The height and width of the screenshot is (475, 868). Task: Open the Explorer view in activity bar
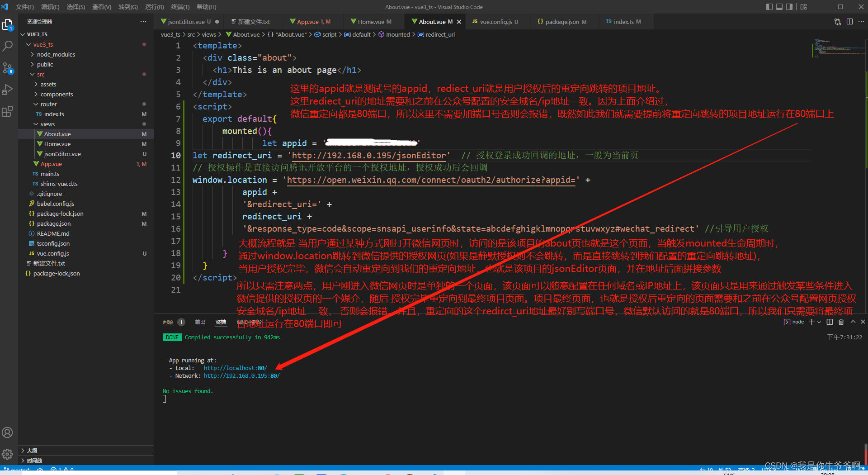[8, 24]
